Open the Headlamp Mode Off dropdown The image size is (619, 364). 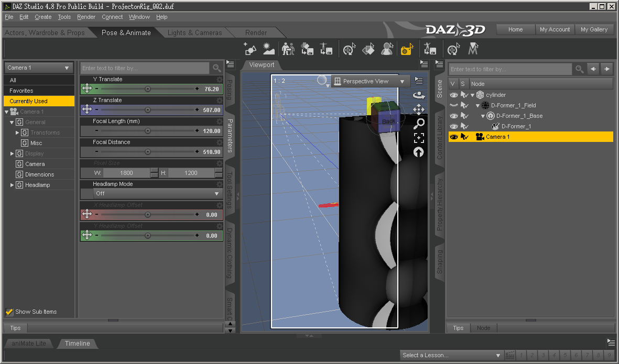(x=157, y=194)
